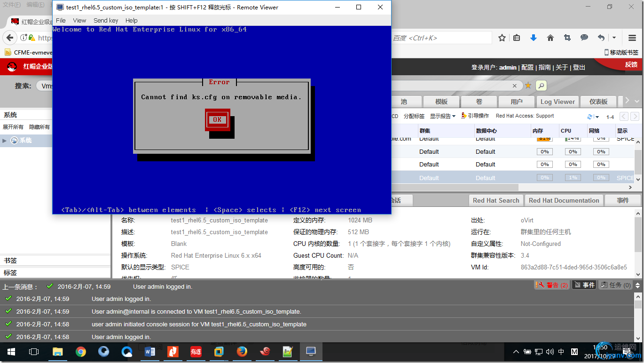Open the 任务 (0) tasks panel
This screenshot has width=644, height=363.
615,285
